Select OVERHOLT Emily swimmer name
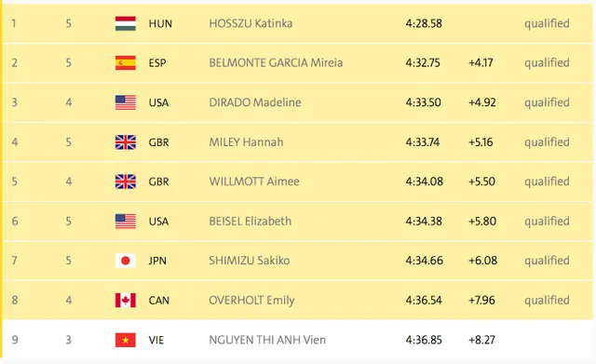Viewport: 596px width, 364px height. [x=251, y=300]
